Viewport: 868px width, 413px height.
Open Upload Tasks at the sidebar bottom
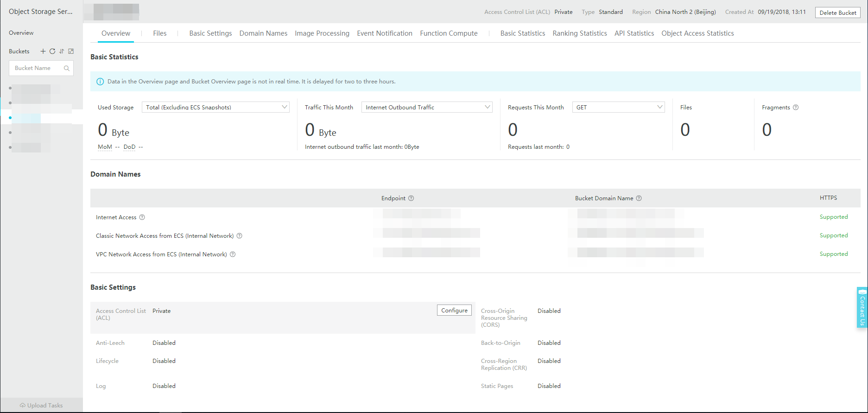pos(41,406)
